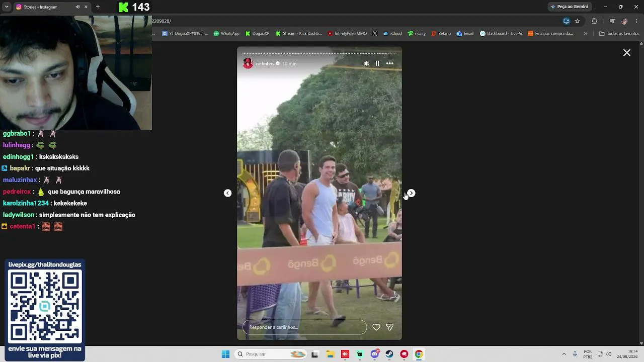Open the Chrome extensions puzzle icon
The width and height of the screenshot is (644, 362).
pyautogui.click(x=594, y=21)
